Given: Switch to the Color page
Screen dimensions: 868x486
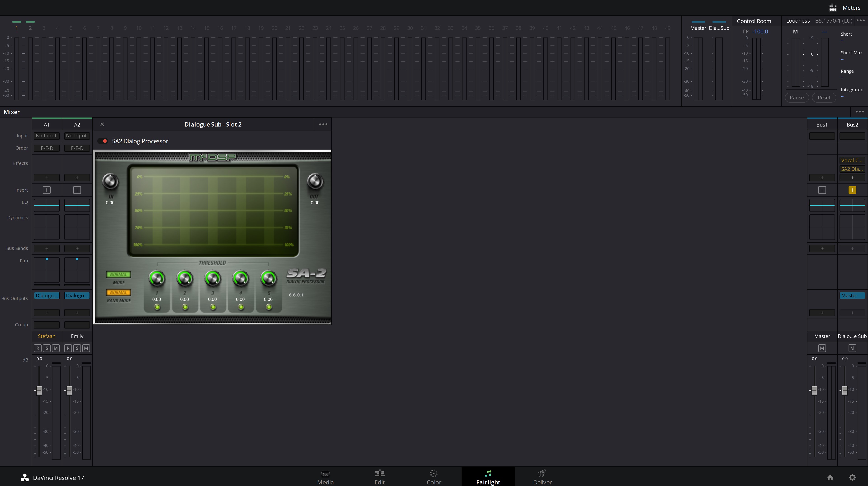Looking at the screenshot, I should [434, 477].
